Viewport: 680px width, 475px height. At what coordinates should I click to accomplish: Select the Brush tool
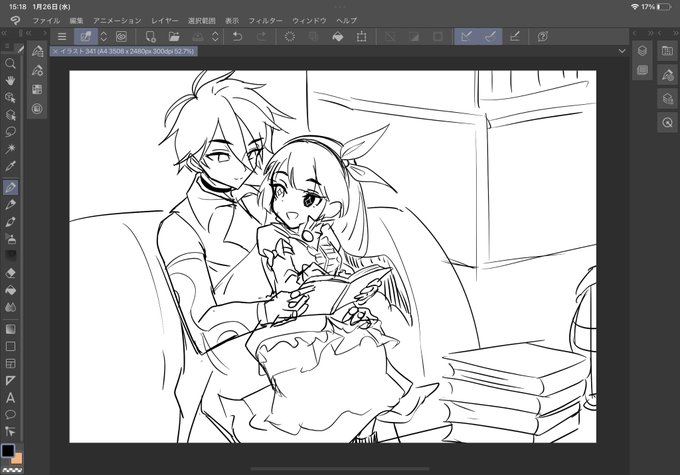click(10, 222)
